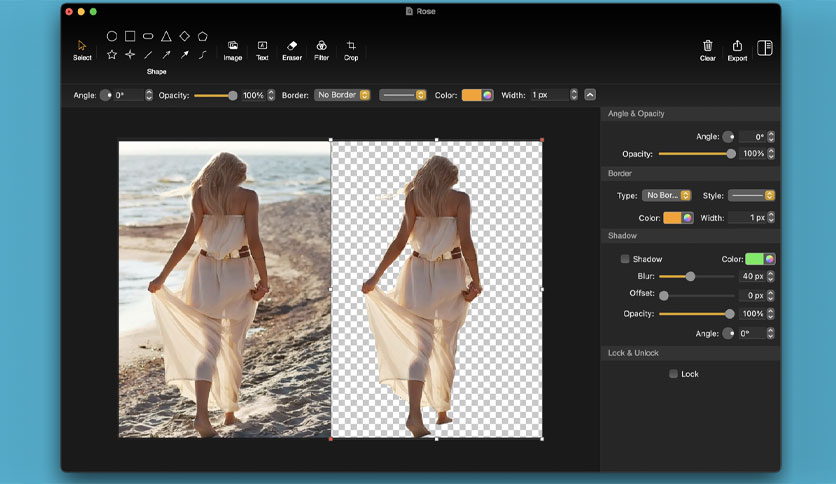Viewport: 836px width, 484px height.
Task: Open the Filter tool
Action: point(321,51)
